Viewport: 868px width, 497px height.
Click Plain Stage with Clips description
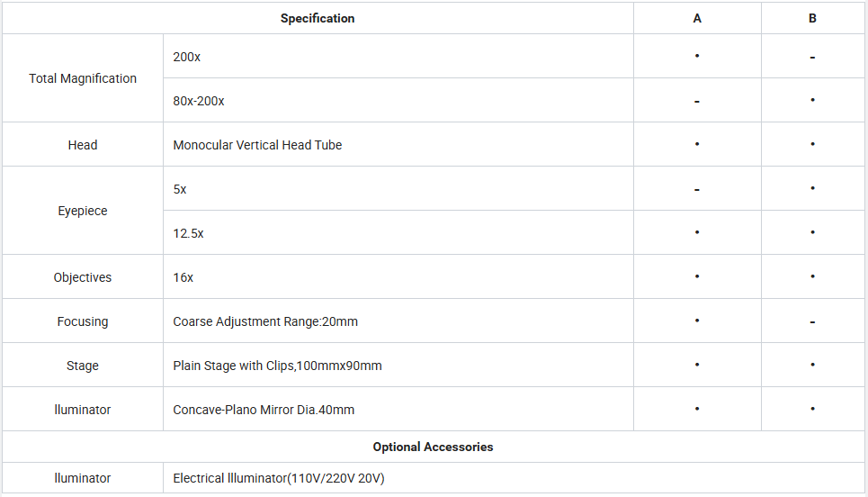pyautogui.click(x=277, y=366)
